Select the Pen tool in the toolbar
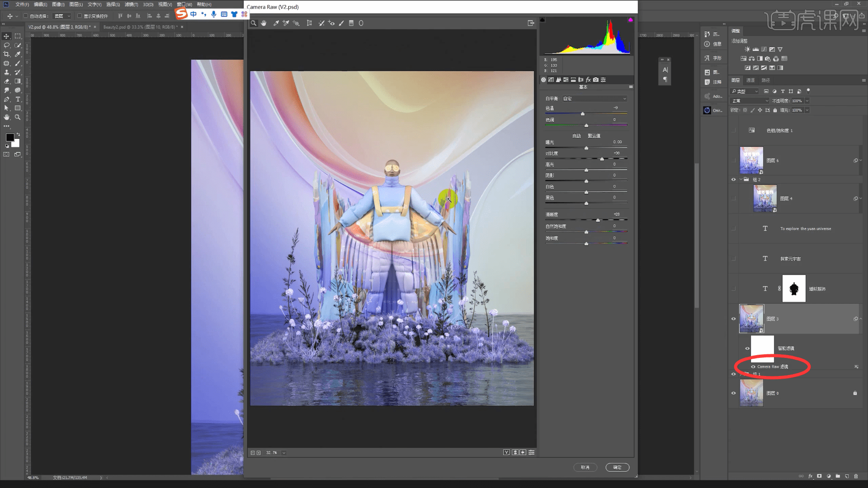 (x=6, y=99)
